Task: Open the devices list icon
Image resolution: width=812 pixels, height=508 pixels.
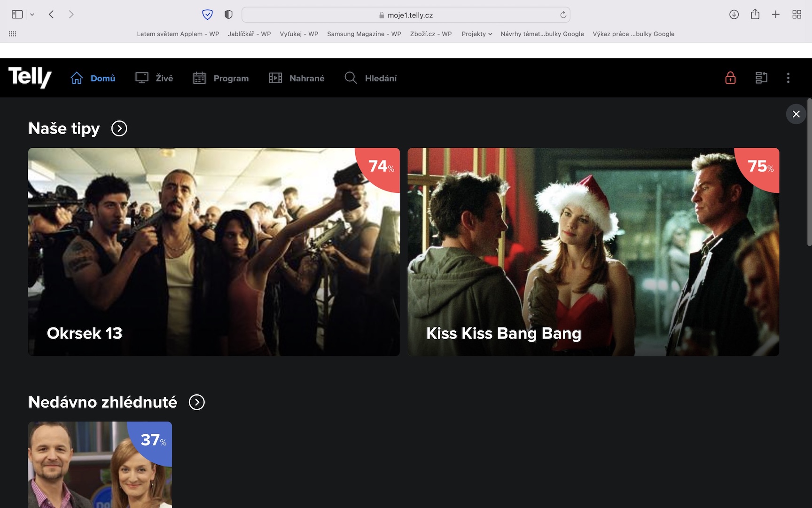Action: 761,78
